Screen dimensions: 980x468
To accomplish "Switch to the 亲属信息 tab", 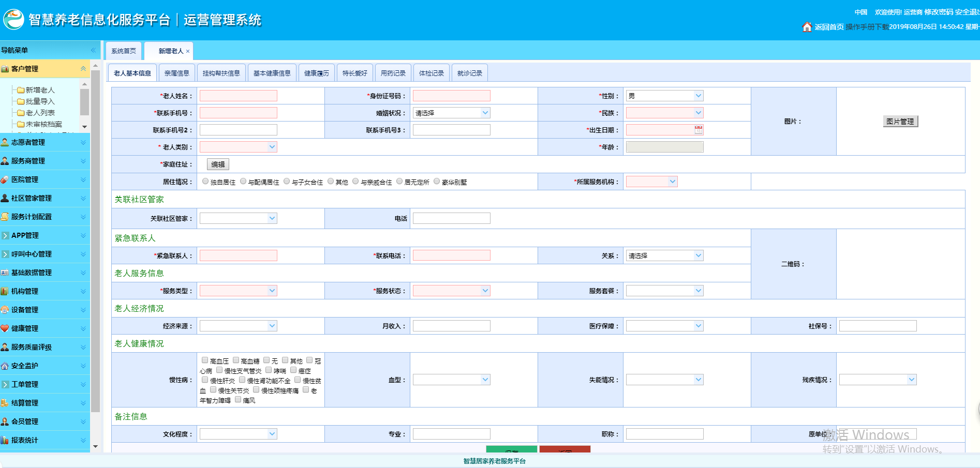I will (177, 73).
